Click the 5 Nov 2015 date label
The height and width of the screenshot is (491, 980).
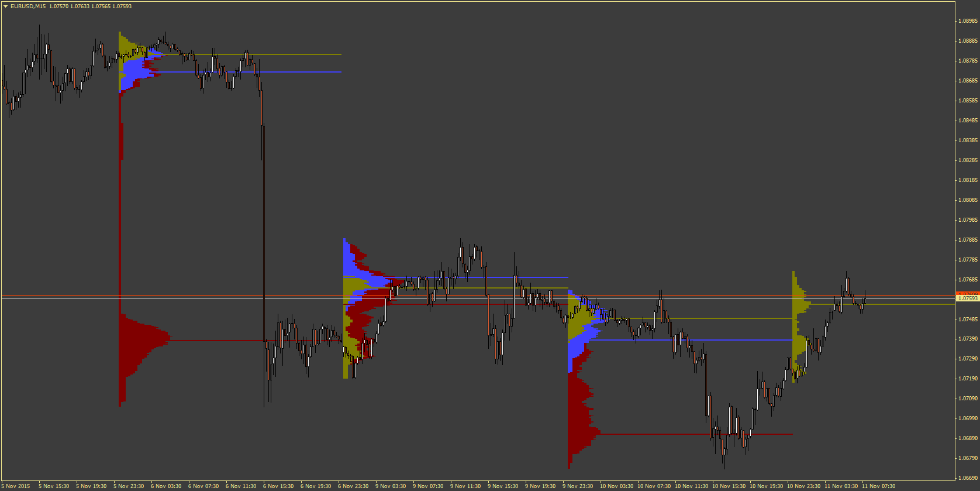pyautogui.click(x=16, y=486)
